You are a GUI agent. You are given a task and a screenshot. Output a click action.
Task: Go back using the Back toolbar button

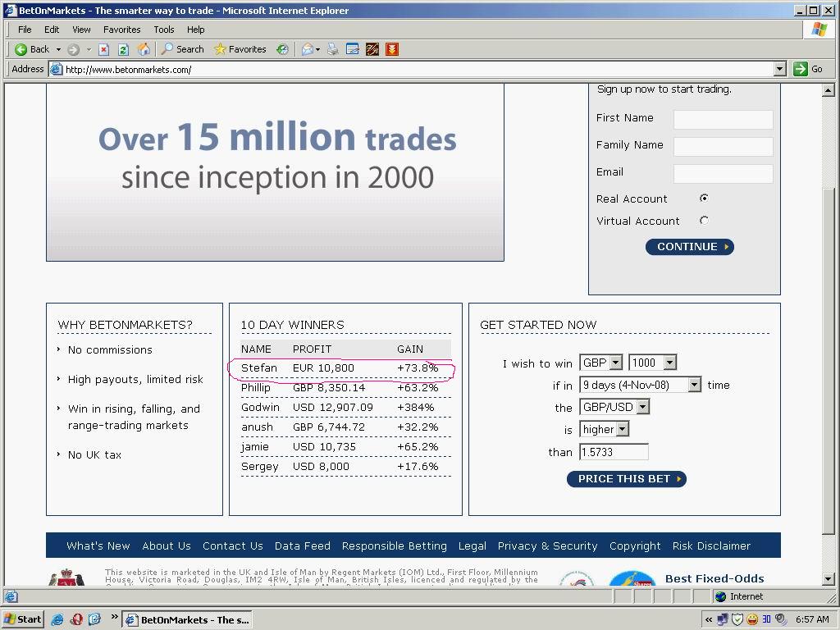pos(32,49)
